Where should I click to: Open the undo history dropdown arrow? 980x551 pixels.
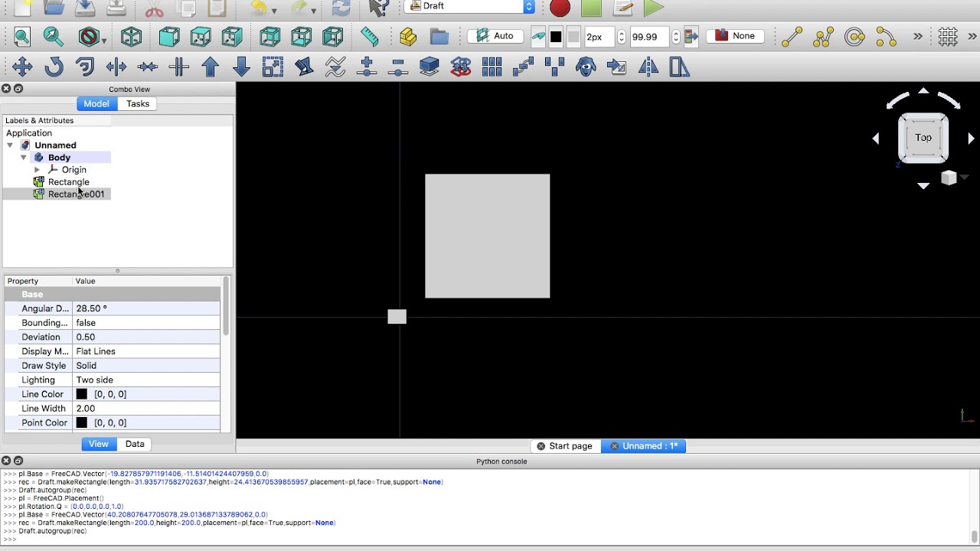274,11
